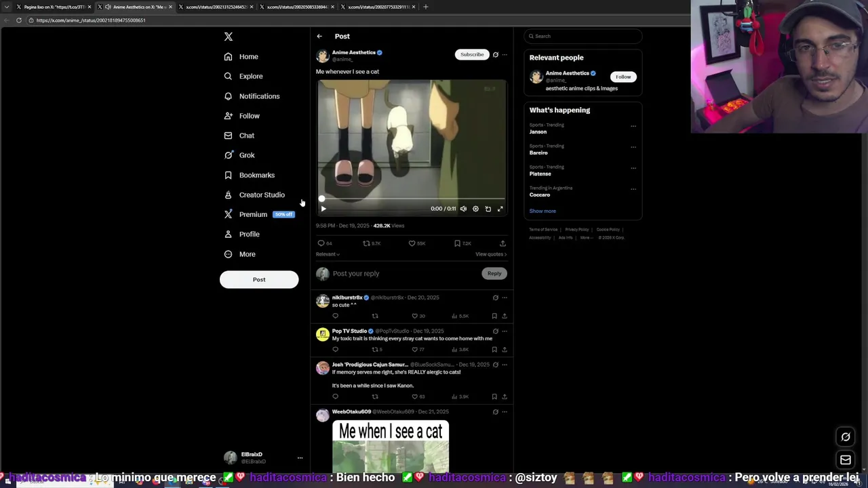Viewport: 868px width, 488px height.
Task: Share the Pop TV Studio reply
Action: point(504,350)
